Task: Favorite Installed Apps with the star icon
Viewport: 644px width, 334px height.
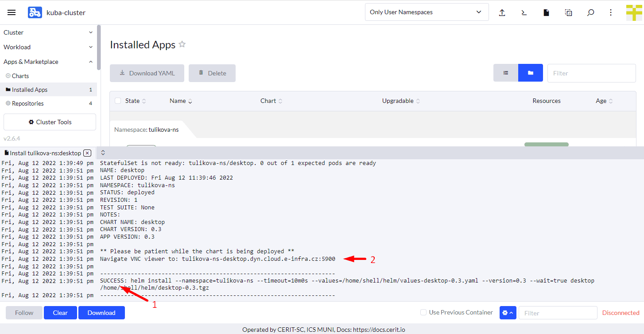Action: (x=182, y=44)
